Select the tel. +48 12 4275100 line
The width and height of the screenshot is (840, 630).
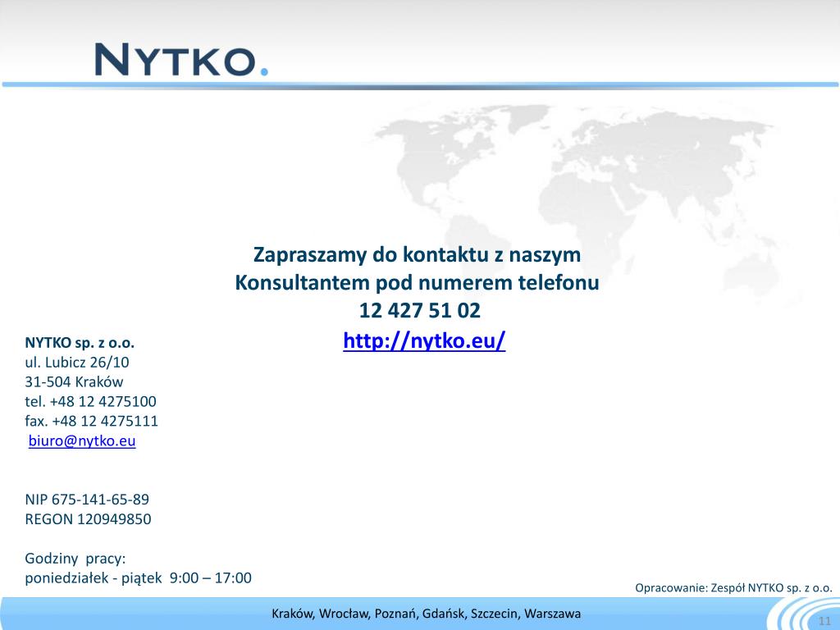point(90,402)
